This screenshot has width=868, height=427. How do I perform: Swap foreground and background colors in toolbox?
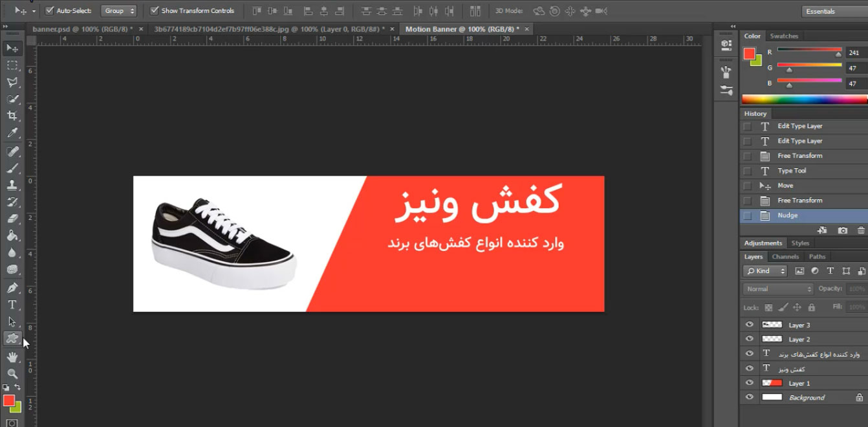(x=17, y=388)
